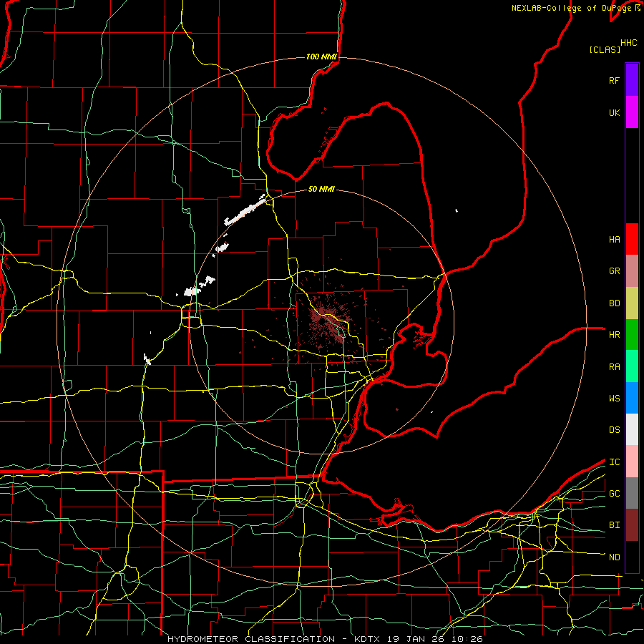Click the 50 NMI range ring label
The height and width of the screenshot is (644, 644).
[321, 190]
